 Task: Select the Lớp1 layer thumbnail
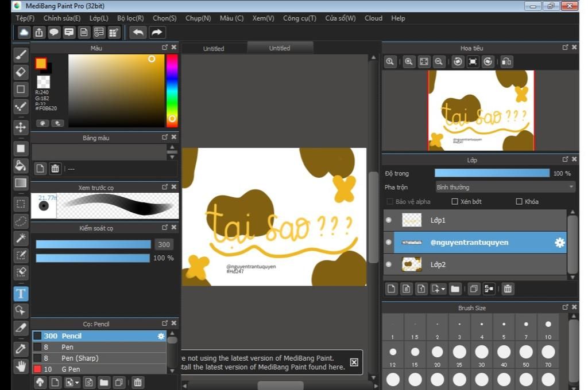point(412,220)
